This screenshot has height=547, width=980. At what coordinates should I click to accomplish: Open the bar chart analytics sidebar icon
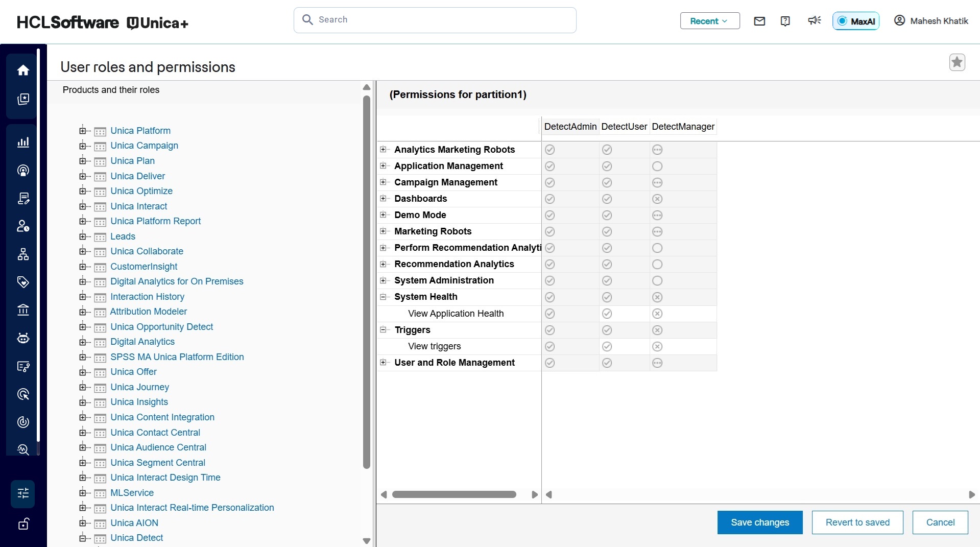point(23,142)
